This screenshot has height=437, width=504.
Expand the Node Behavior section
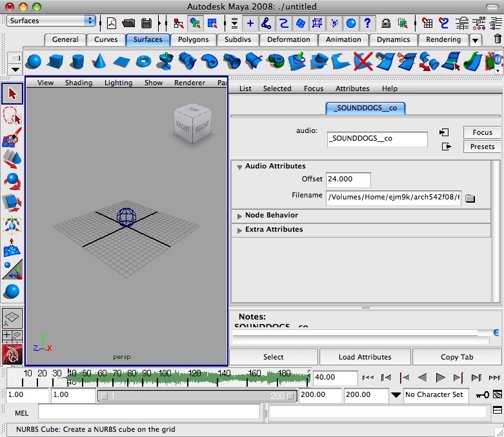pyautogui.click(x=239, y=216)
